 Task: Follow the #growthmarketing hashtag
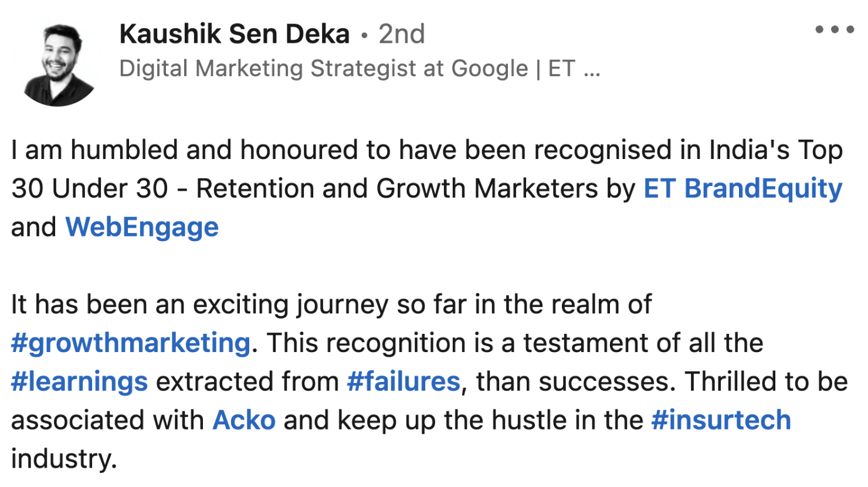click(131, 343)
